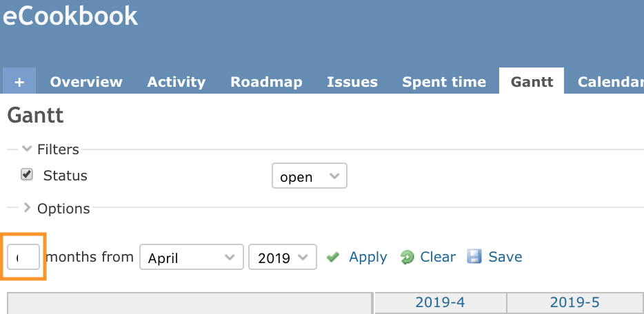Open the year dropdown showing 2019
Image resolution: width=644 pixels, height=314 pixels.
pyautogui.click(x=283, y=257)
